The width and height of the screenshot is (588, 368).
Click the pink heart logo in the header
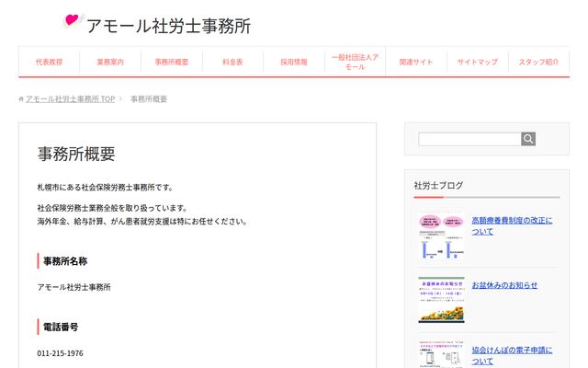click(73, 20)
